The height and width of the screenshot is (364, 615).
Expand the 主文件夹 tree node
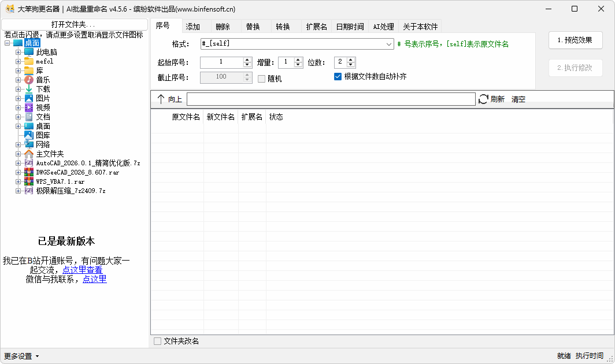(18, 154)
